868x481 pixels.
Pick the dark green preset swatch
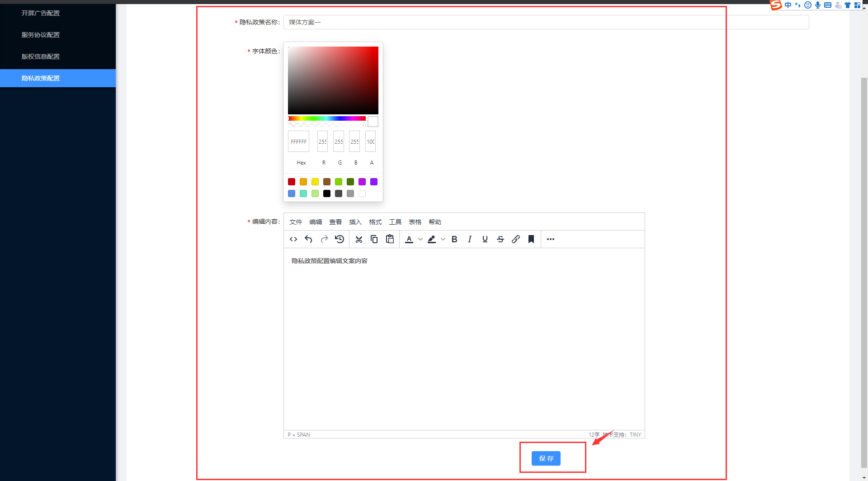click(x=350, y=182)
